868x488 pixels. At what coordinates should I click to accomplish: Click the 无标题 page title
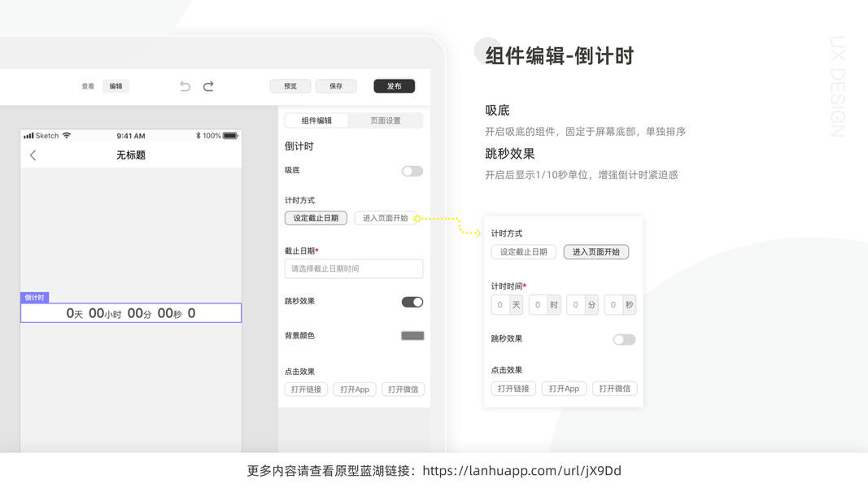click(131, 155)
